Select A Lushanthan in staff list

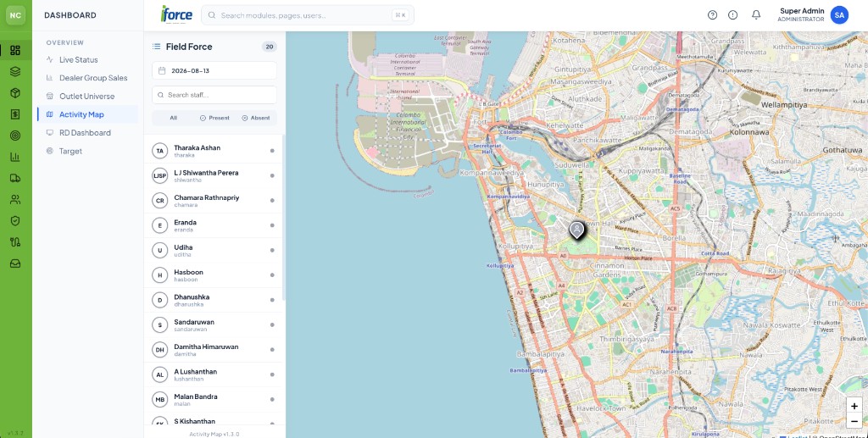(x=213, y=374)
